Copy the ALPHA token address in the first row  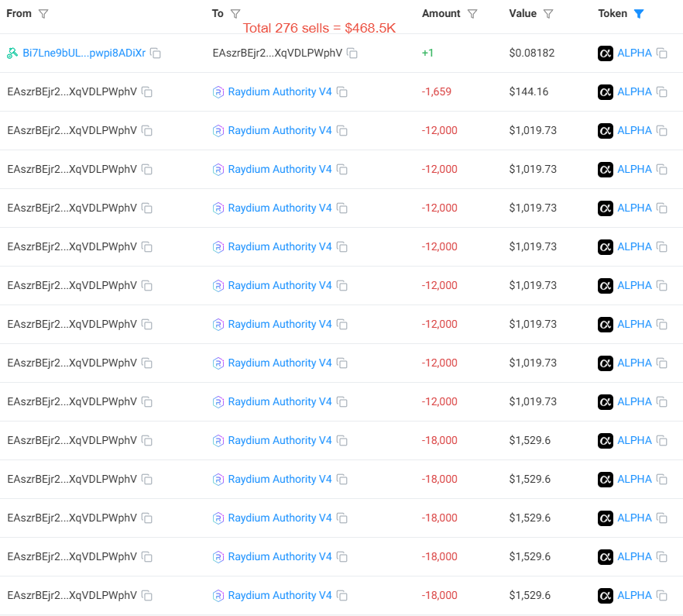[662, 53]
